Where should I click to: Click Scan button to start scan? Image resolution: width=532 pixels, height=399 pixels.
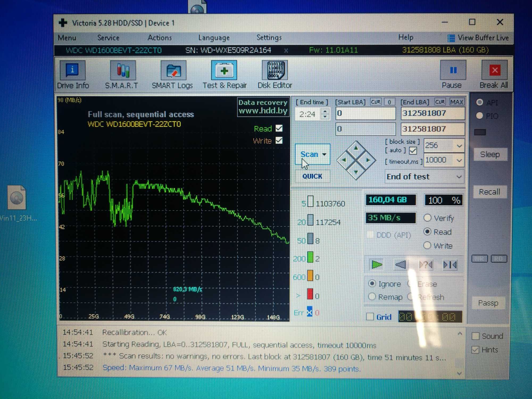pos(312,155)
